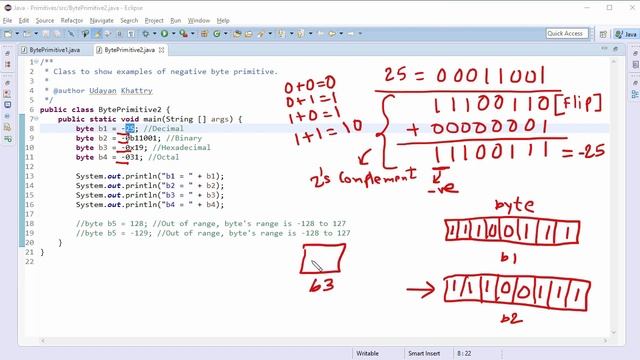The image size is (640, 360).
Task: Click the Next Annotation toolbar icon
Action: coord(281,34)
